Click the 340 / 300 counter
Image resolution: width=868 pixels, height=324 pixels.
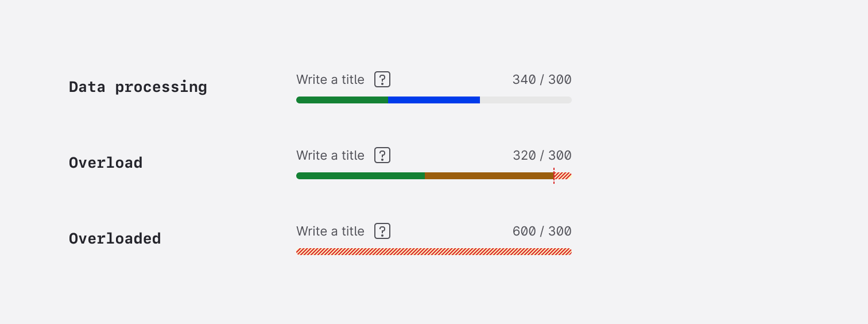click(541, 80)
